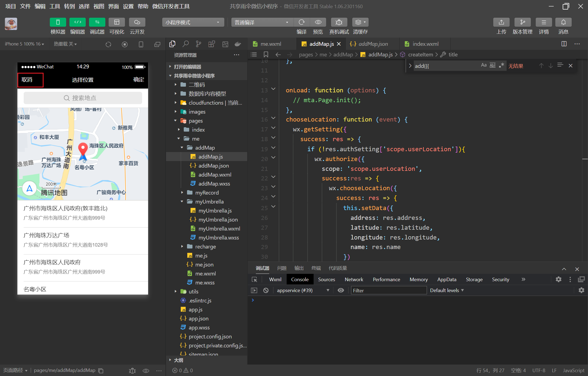Screen dimensions: 588x376
Task: Open the 小程序模式 dropdown
Action: click(193, 22)
